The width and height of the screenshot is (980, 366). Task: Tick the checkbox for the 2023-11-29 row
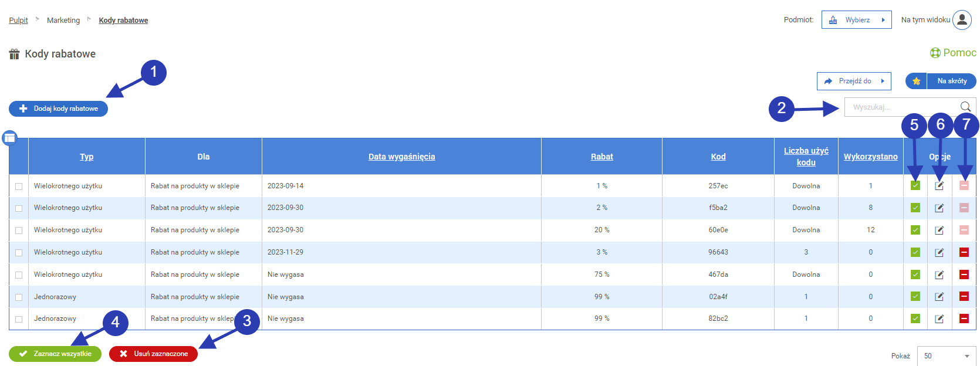click(x=19, y=253)
